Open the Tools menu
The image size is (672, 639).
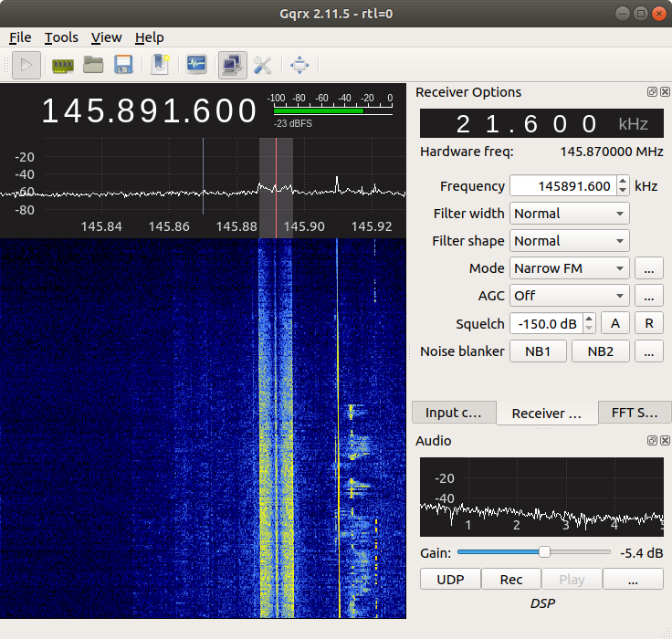61,37
